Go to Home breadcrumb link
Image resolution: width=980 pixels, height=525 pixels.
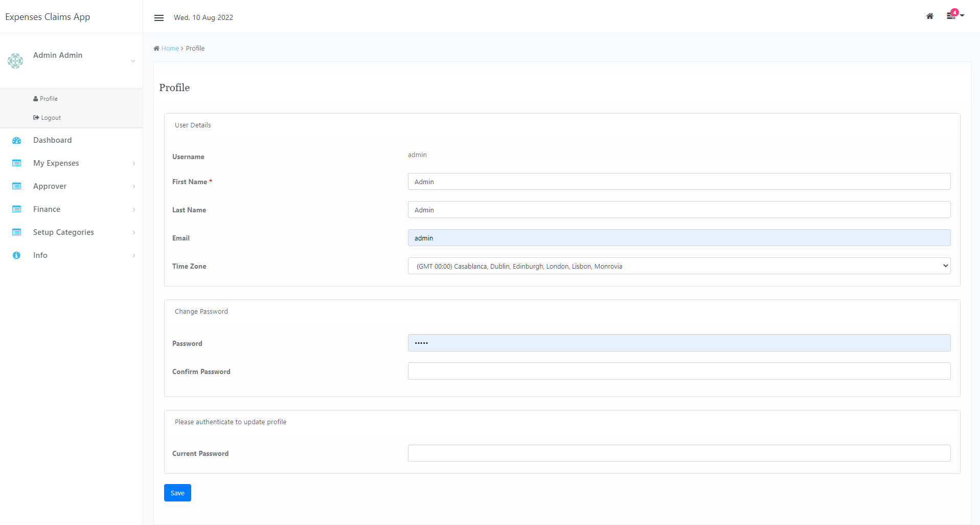tap(170, 49)
